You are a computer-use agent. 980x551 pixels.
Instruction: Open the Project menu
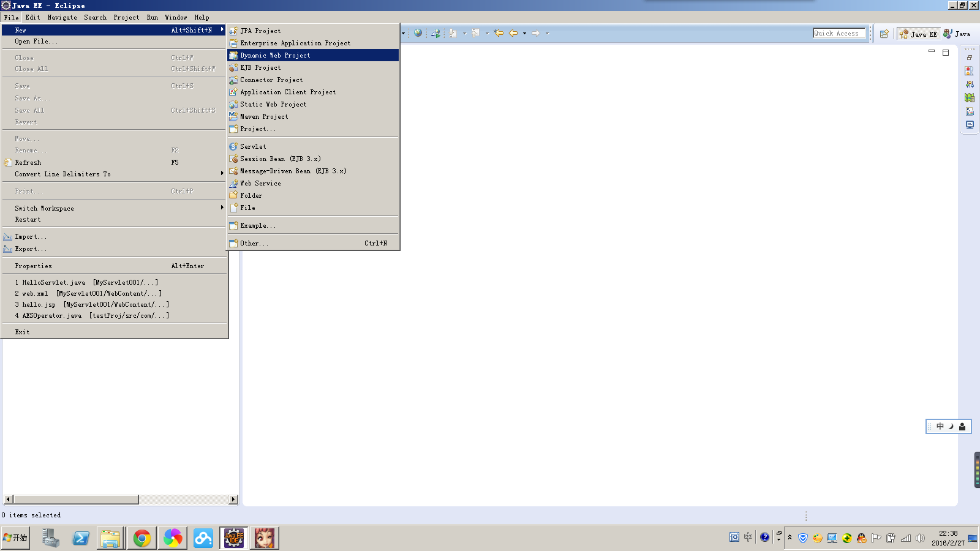pos(126,17)
